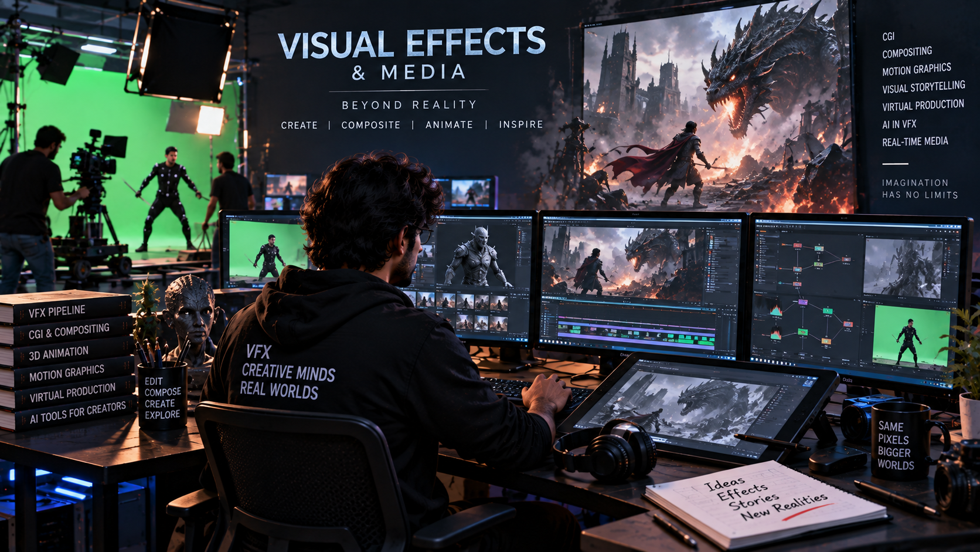This screenshot has height=552, width=980.
Task: Select the pink node in the node graph
Action: (803, 302)
